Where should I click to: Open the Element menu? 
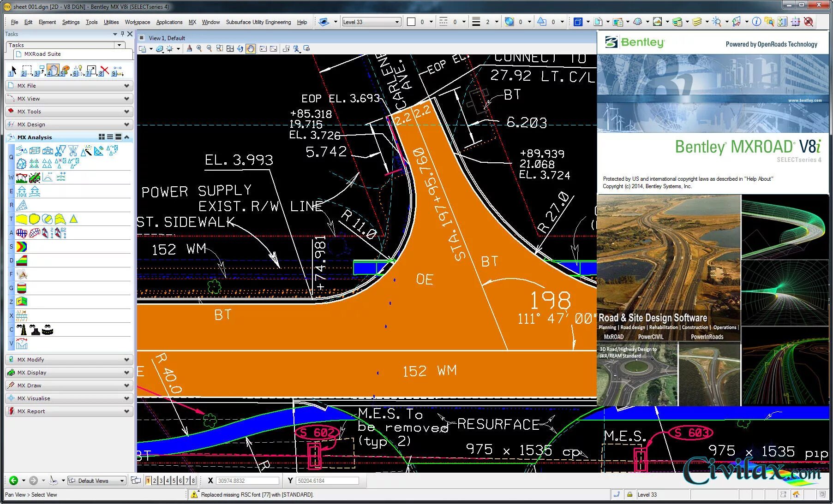pos(47,22)
